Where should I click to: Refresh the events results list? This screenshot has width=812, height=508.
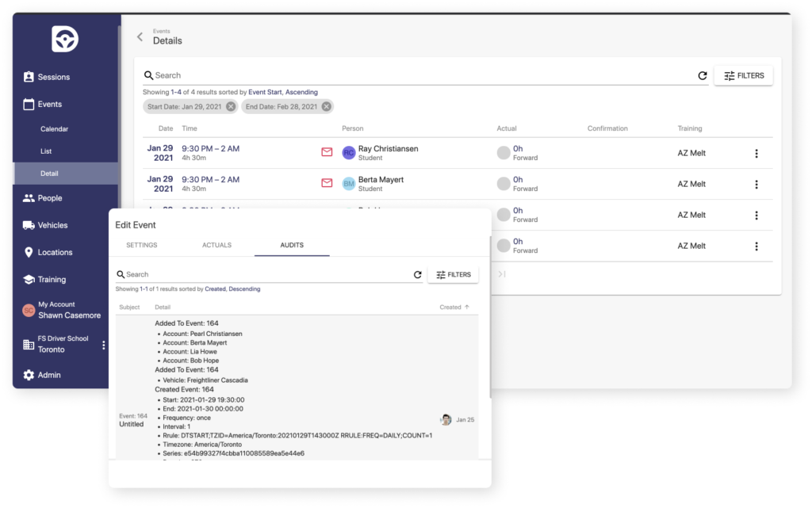click(702, 74)
